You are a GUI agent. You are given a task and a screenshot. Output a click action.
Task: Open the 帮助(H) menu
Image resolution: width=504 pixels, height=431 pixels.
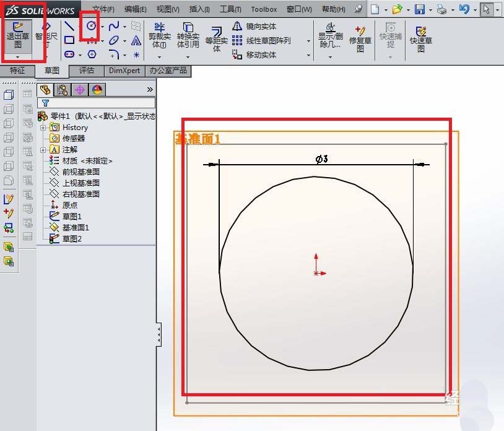pos(334,9)
